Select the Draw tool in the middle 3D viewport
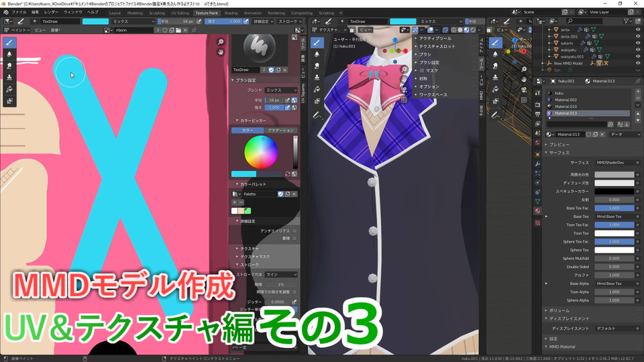This screenshot has height=362, width=644. (317, 43)
